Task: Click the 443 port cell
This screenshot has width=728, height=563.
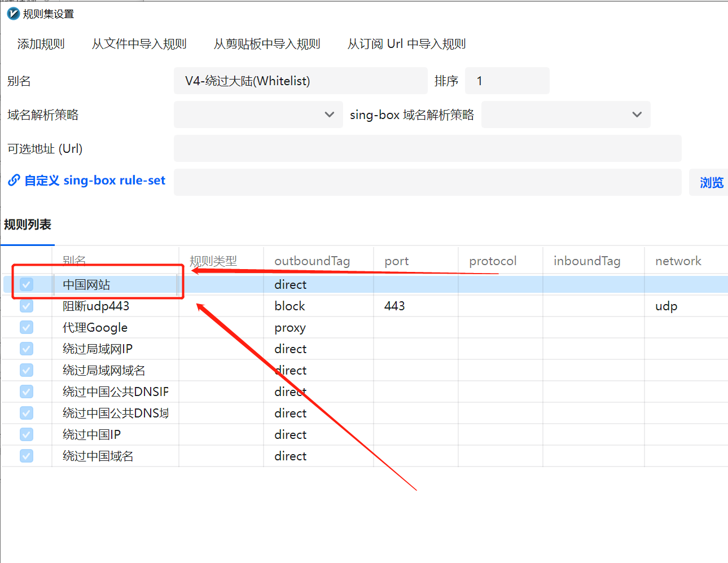Action: [x=394, y=306]
